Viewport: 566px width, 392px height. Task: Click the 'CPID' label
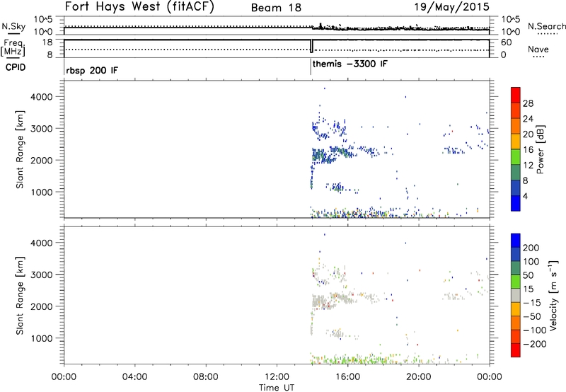[16, 67]
